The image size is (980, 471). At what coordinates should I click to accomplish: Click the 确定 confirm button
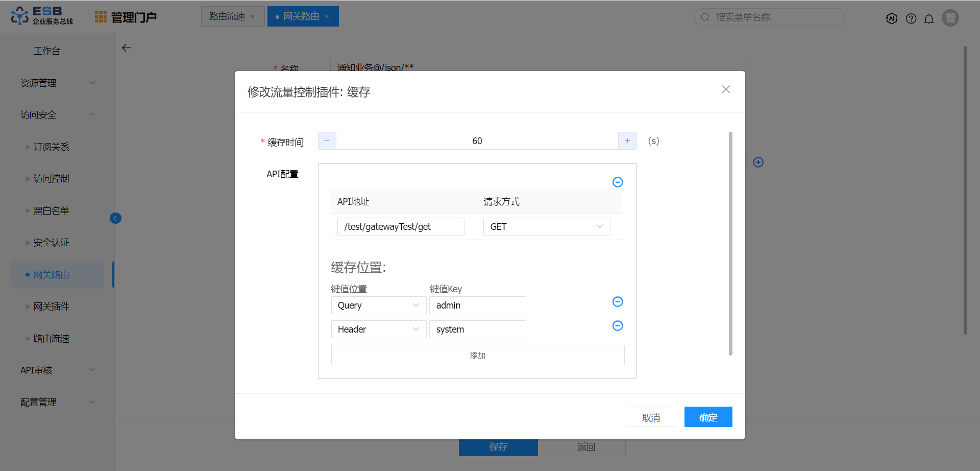click(708, 417)
